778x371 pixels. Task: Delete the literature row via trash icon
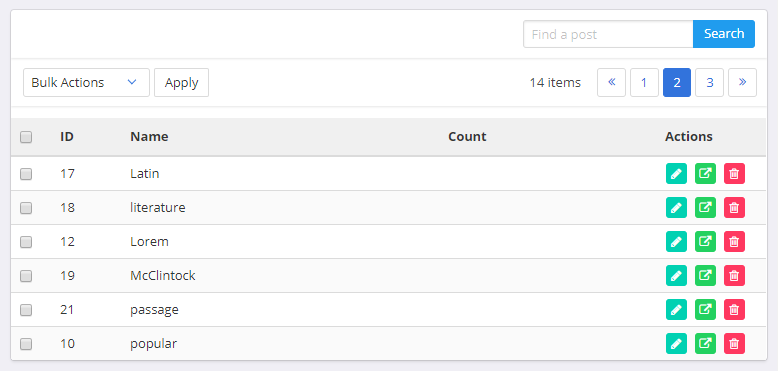click(734, 207)
